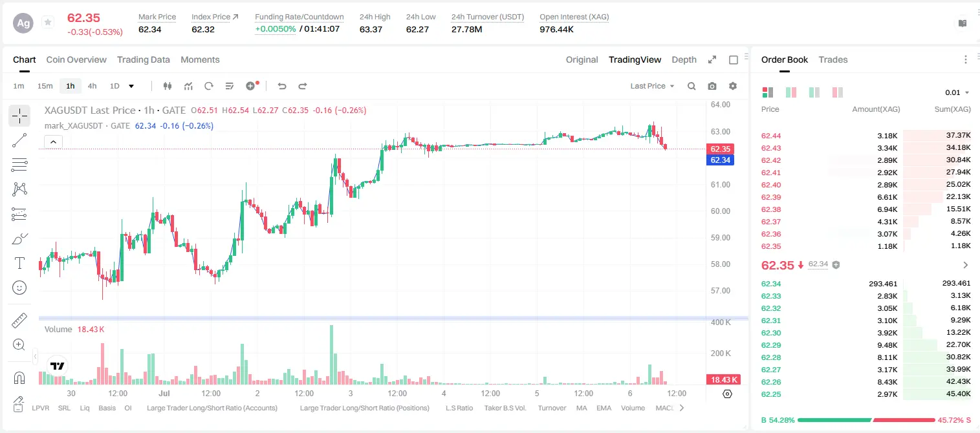The height and width of the screenshot is (433, 980).
Task: Open chart settings gear
Action: [733, 86]
